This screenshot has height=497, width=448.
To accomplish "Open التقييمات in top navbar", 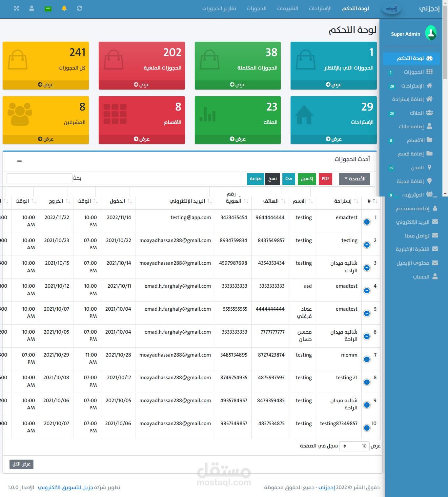I will coord(288,9).
